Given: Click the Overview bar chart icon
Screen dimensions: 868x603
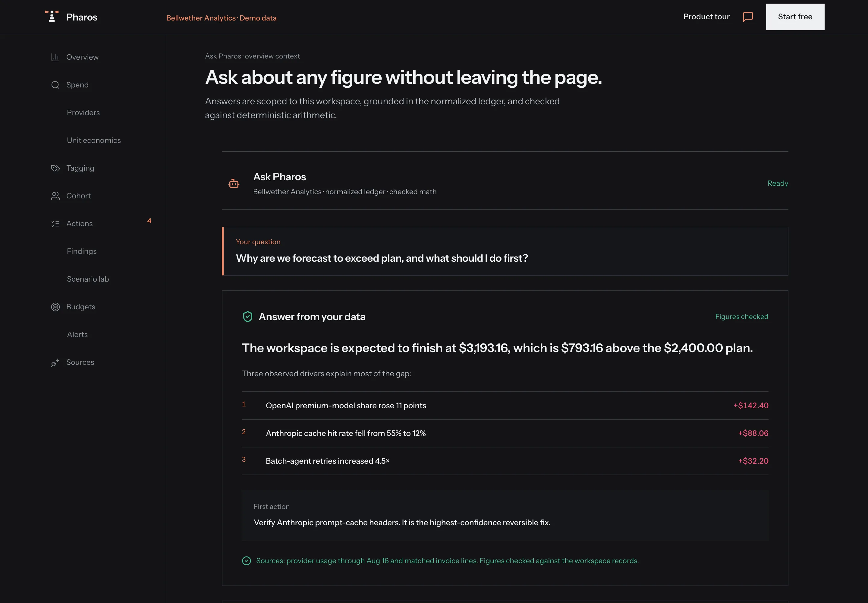Looking at the screenshot, I should coord(55,57).
